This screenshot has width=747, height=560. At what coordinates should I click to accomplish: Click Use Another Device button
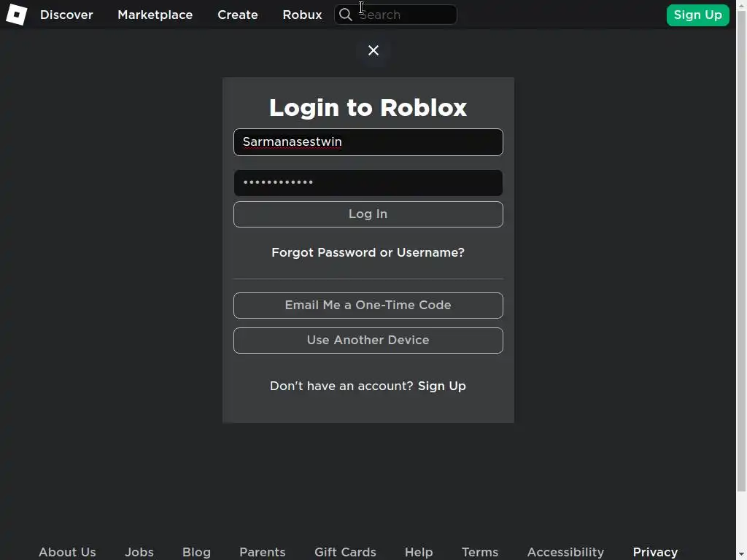point(368,341)
